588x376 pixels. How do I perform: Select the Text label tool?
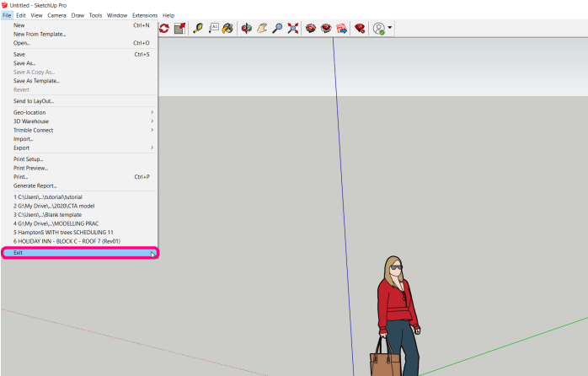[213, 28]
